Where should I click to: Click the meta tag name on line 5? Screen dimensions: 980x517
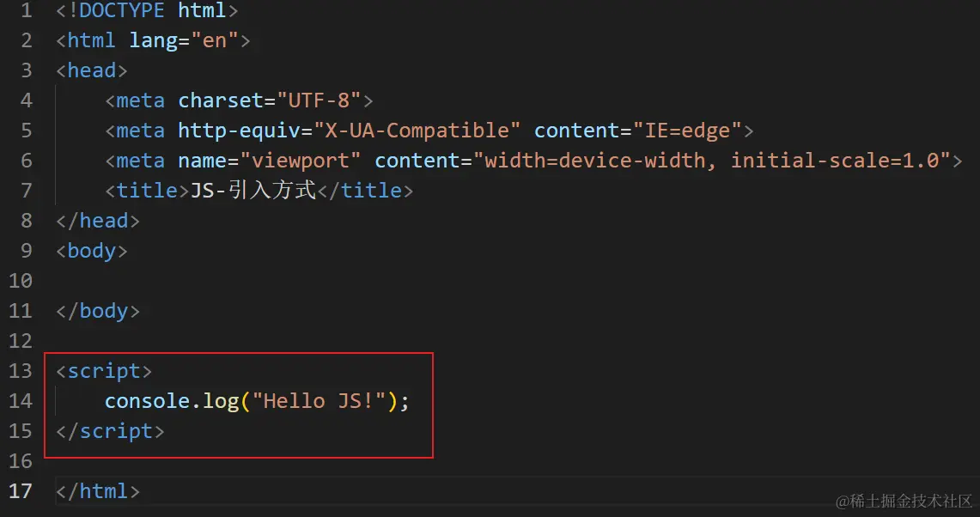tap(141, 130)
